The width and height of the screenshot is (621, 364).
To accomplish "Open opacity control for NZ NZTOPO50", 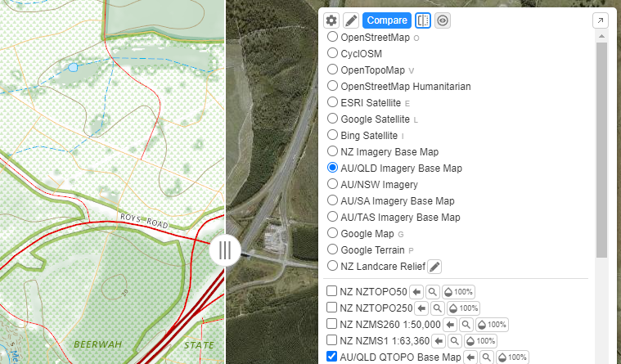I will pos(458,292).
